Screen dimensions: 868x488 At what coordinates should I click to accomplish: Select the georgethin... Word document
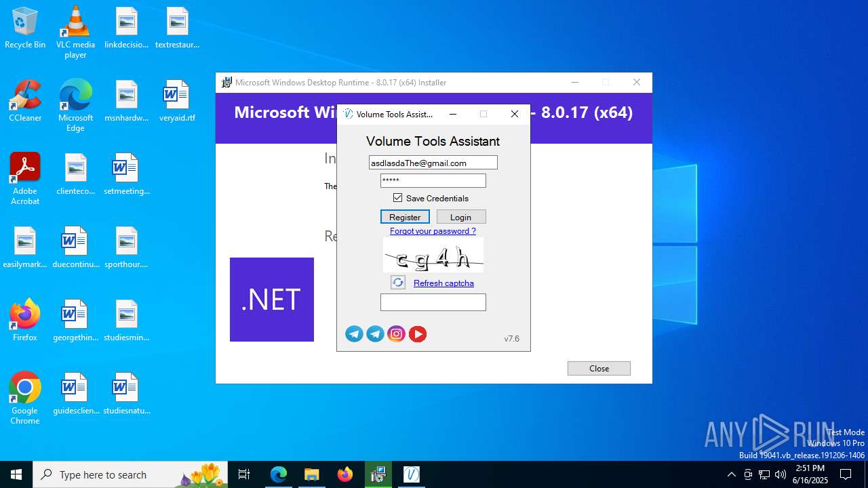(x=75, y=321)
